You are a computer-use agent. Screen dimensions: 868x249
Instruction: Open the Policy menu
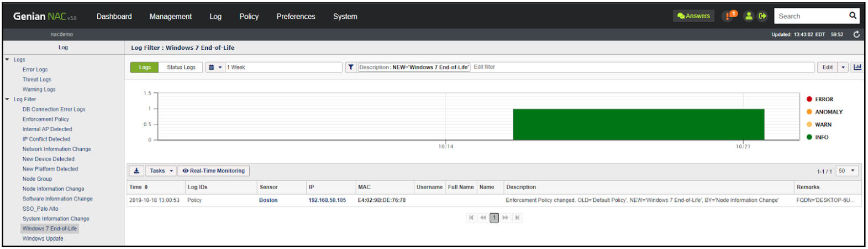point(249,17)
